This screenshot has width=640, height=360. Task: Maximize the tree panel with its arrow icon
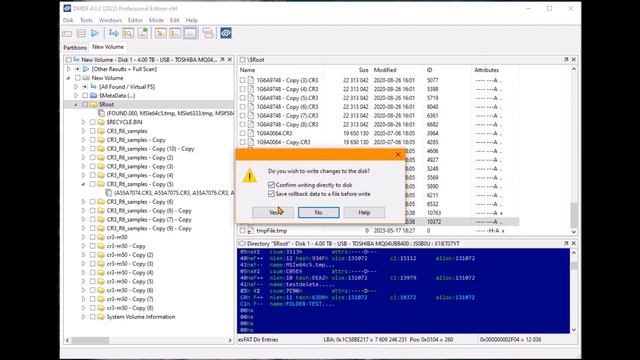click(x=222, y=60)
